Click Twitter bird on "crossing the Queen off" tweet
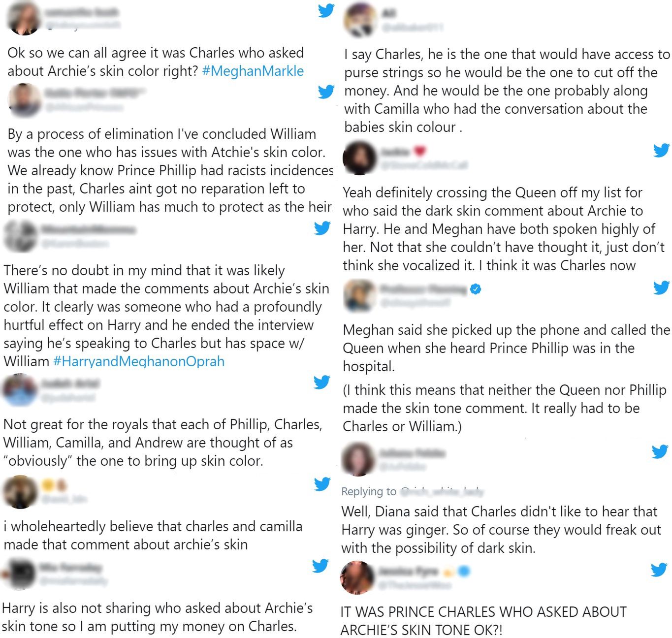This screenshot has width=672, height=638. [661, 150]
